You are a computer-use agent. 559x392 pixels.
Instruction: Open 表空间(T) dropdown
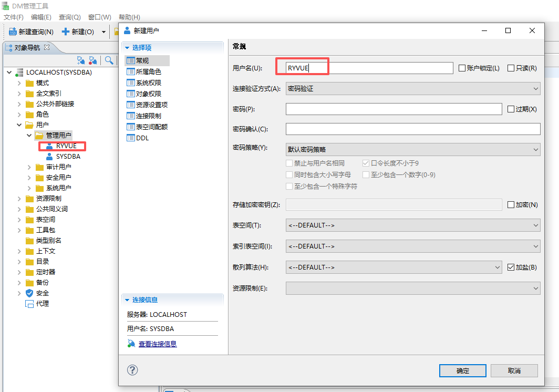point(413,225)
